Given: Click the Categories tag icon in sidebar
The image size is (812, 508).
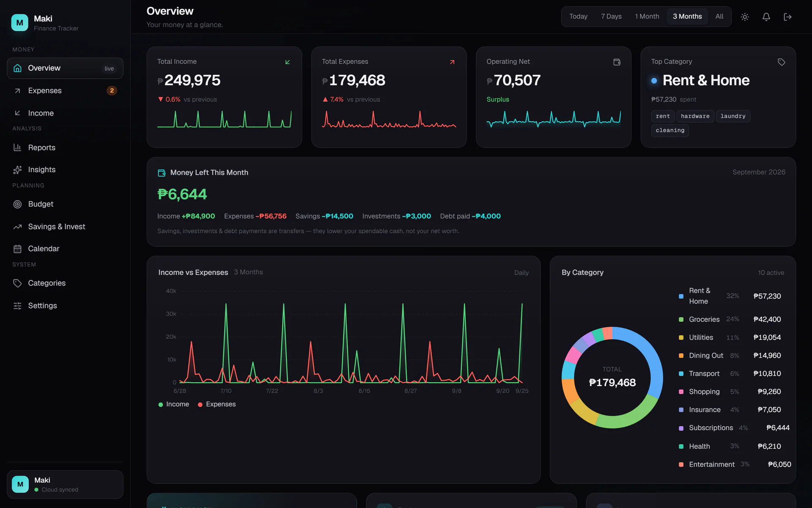Looking at the screenshot, I should click(17, 283).
